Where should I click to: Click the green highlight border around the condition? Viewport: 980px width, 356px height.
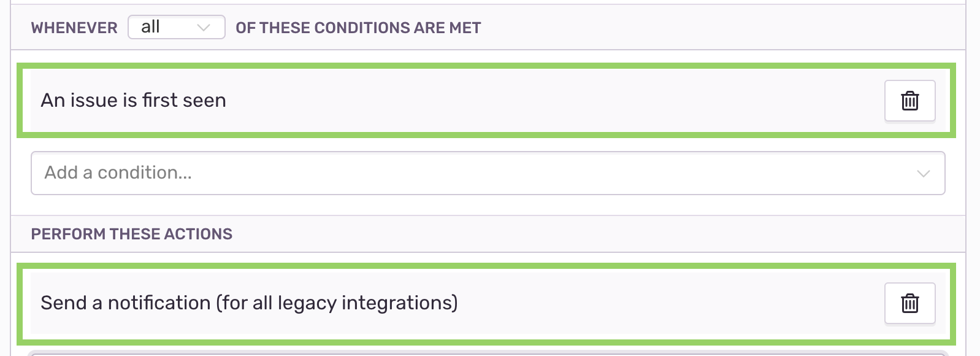pyautogui.click(x=486, y=65)
